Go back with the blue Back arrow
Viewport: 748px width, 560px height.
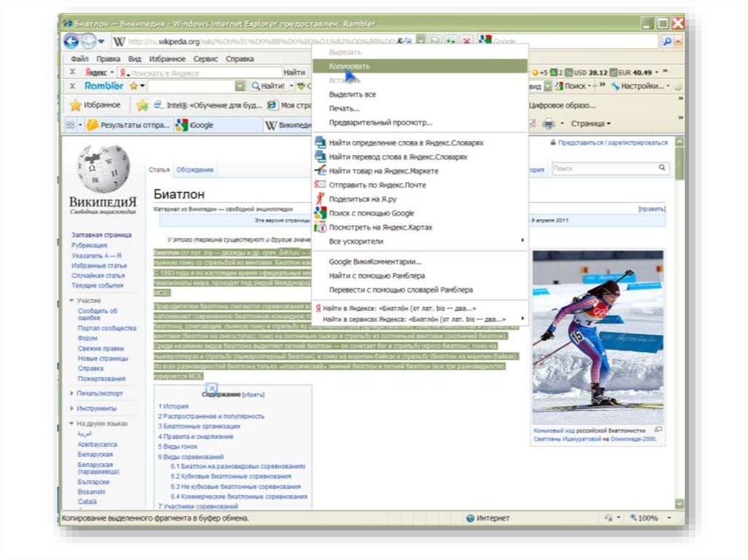[x=72, y=42]
